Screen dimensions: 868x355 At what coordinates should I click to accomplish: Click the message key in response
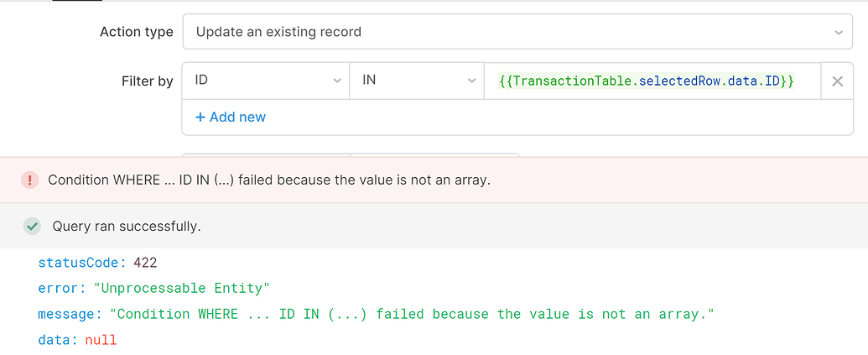pyautogui.click(x=71, y=314)
